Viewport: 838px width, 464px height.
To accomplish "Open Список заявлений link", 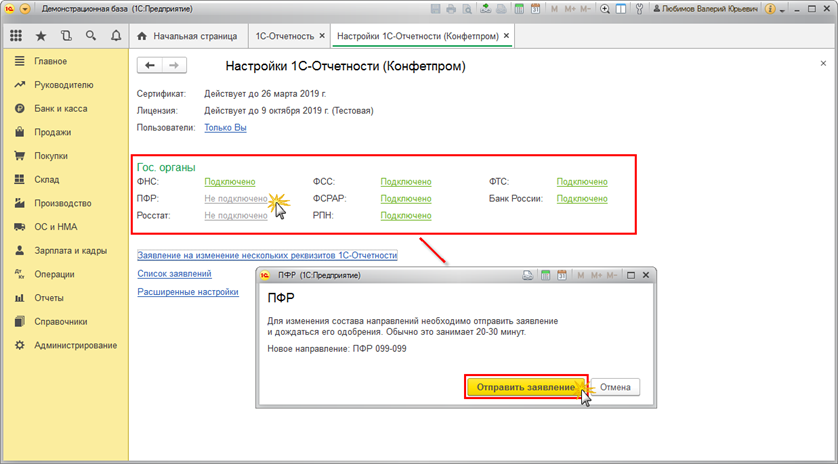I will [x=175, y=274].
